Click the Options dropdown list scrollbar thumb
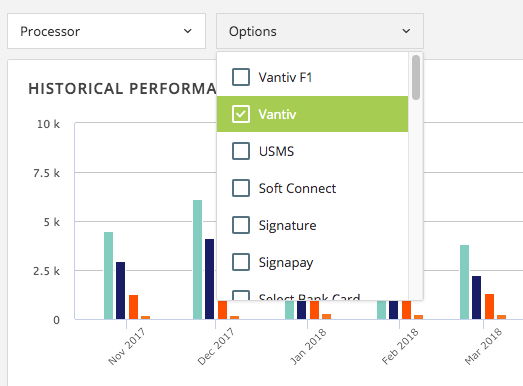This screenshot has width=523, height=386. [x=416, y=77]
